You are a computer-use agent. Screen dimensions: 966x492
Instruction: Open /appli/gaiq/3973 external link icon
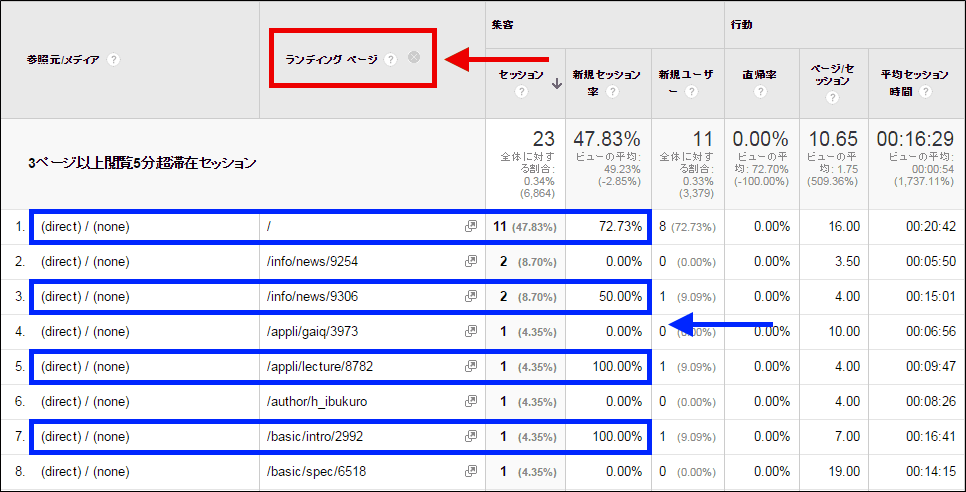pyautogui.click(x=471, y=331)
